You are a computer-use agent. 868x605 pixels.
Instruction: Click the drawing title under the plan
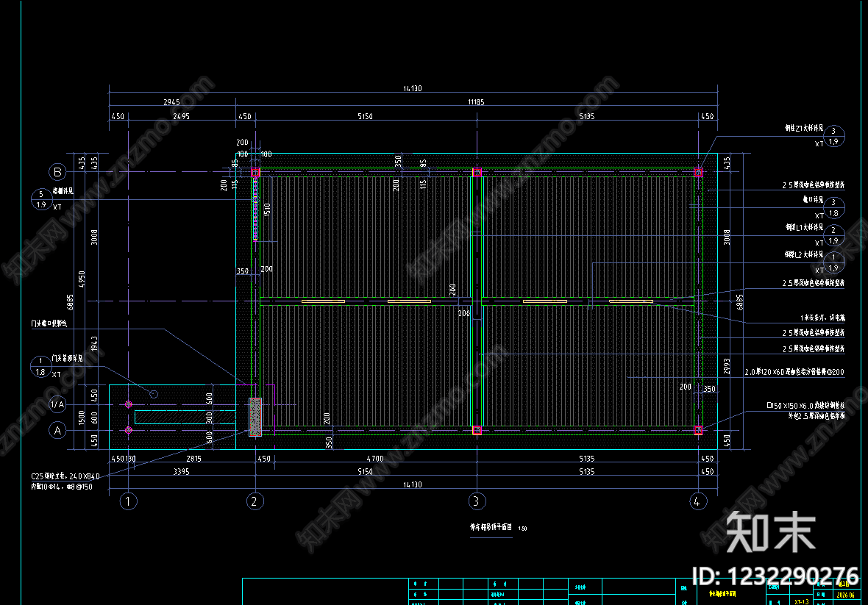[491, 528]
